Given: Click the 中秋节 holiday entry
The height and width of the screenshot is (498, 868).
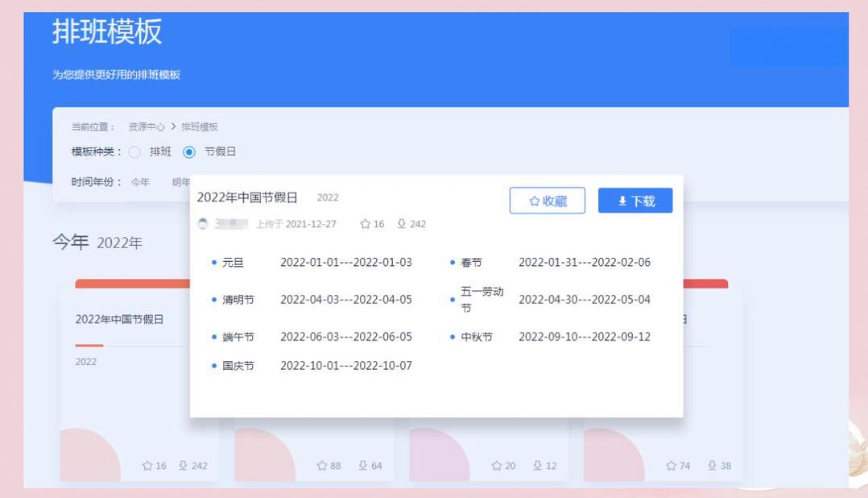Looking at the screenshot, I should click(477, 337).
